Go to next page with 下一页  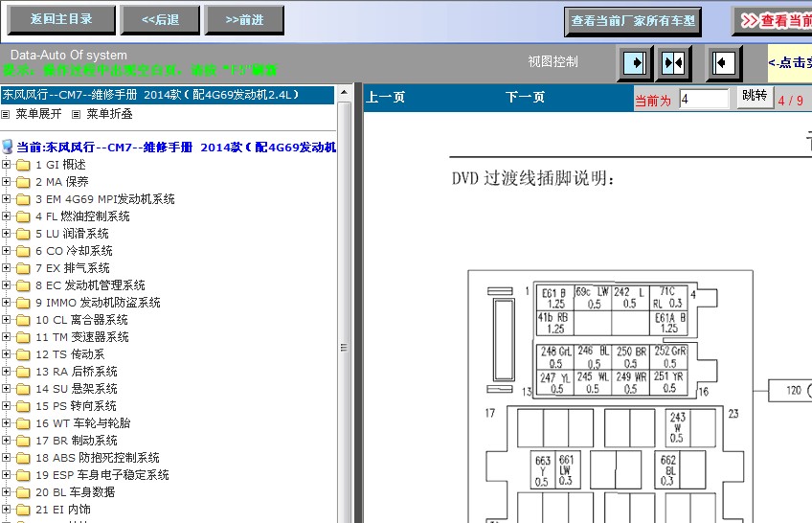(525, 98)
